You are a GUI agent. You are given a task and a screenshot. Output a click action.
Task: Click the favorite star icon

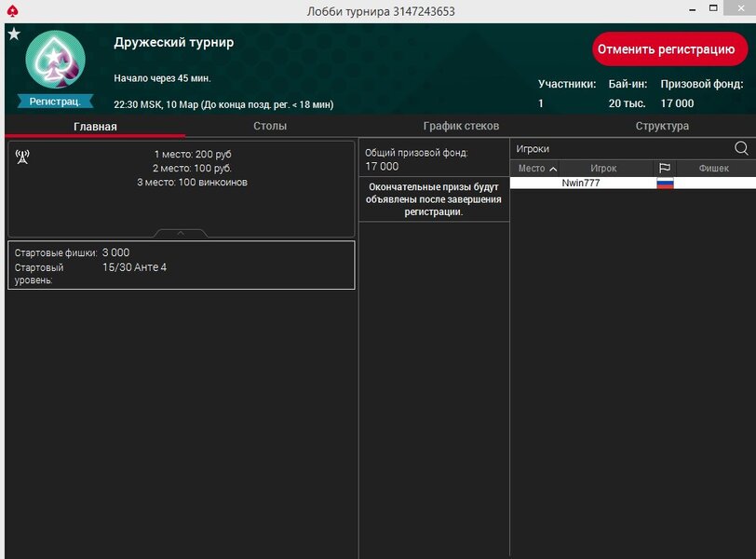[x=13, y=34]
